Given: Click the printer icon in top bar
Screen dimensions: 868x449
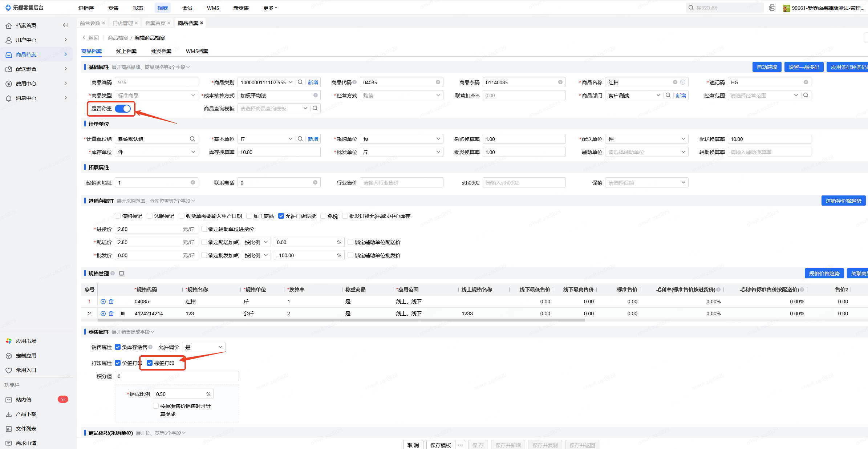Looking at the screenshot, I should (772, 8).
